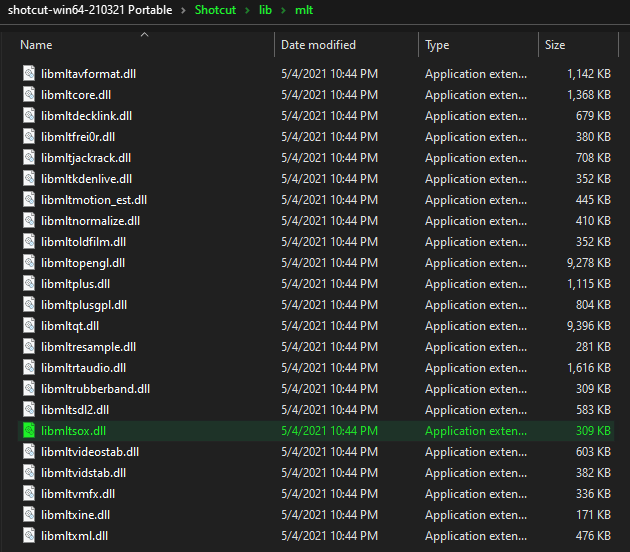630x552 pixels.
Task: Click the libmltresample.dll file icon
Action: (x=29, y=347)
